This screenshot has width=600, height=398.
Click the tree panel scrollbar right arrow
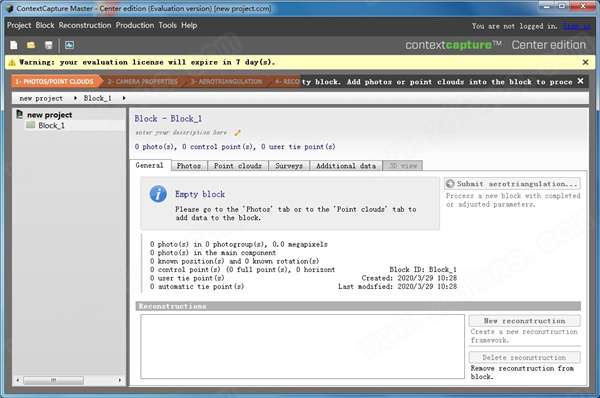click(x=120, y=380)
